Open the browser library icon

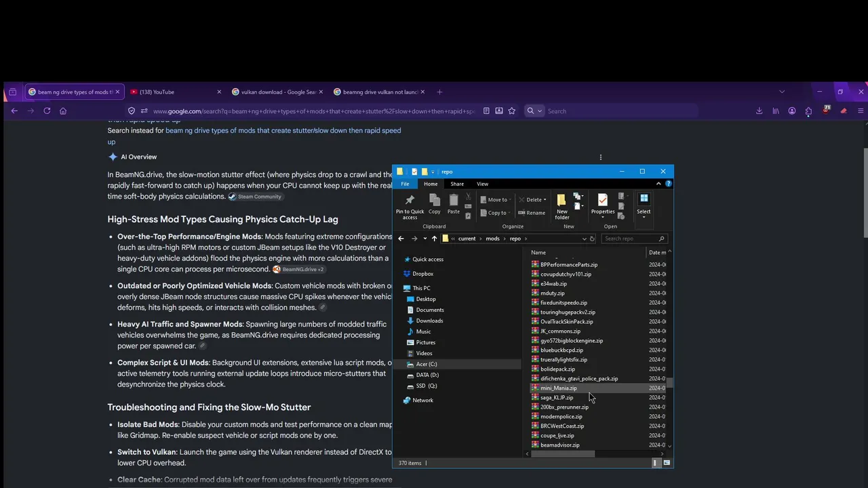[776, 111]
